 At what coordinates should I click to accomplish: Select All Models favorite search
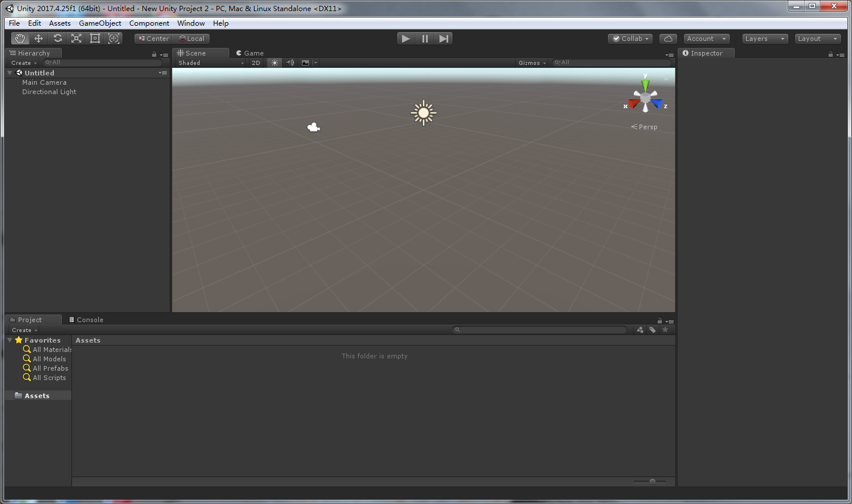click(44, 359)
